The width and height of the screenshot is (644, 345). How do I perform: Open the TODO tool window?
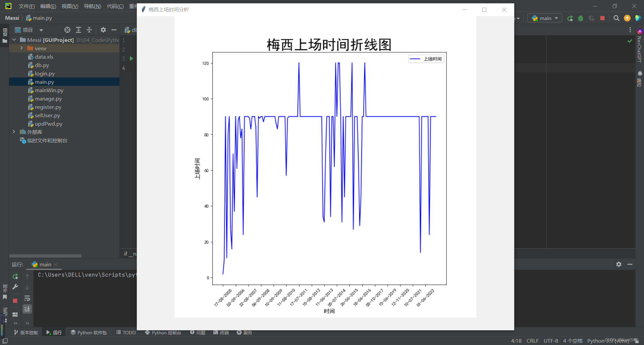point(126,333)
